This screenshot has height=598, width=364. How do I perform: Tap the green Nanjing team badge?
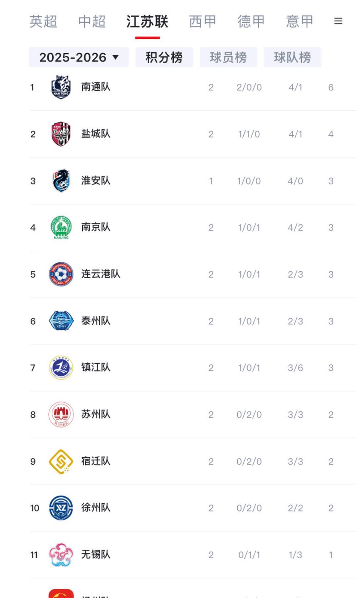pos(61,227)
